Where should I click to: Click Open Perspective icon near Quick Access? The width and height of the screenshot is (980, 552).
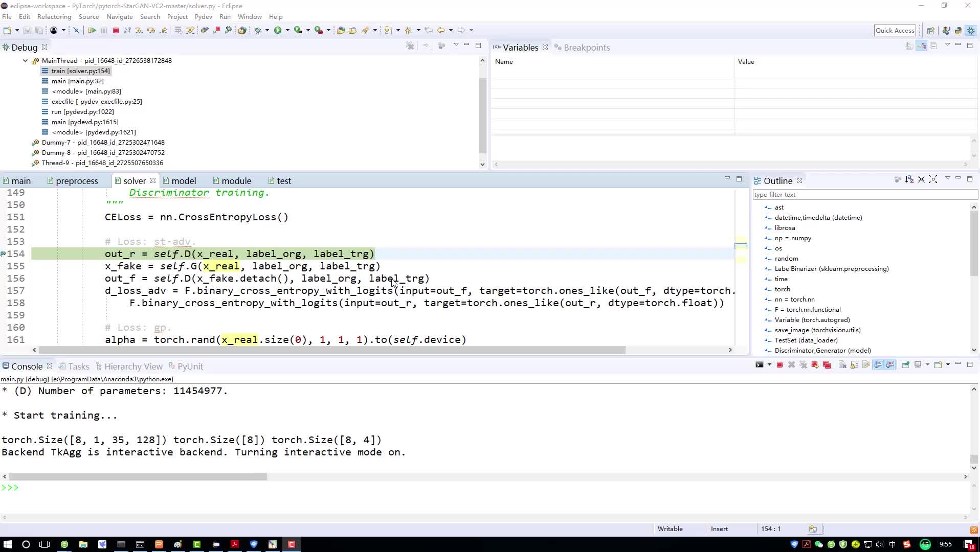coord(931,30)
